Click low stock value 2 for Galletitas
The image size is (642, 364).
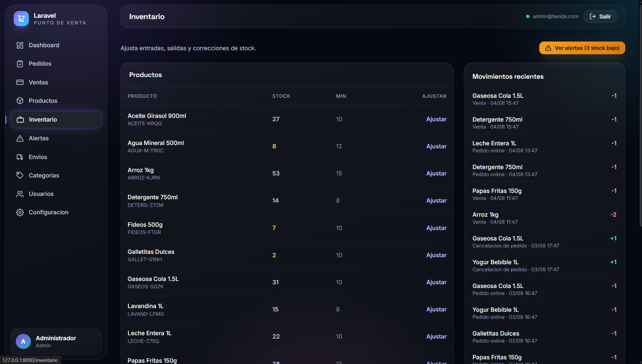(274, 255)
